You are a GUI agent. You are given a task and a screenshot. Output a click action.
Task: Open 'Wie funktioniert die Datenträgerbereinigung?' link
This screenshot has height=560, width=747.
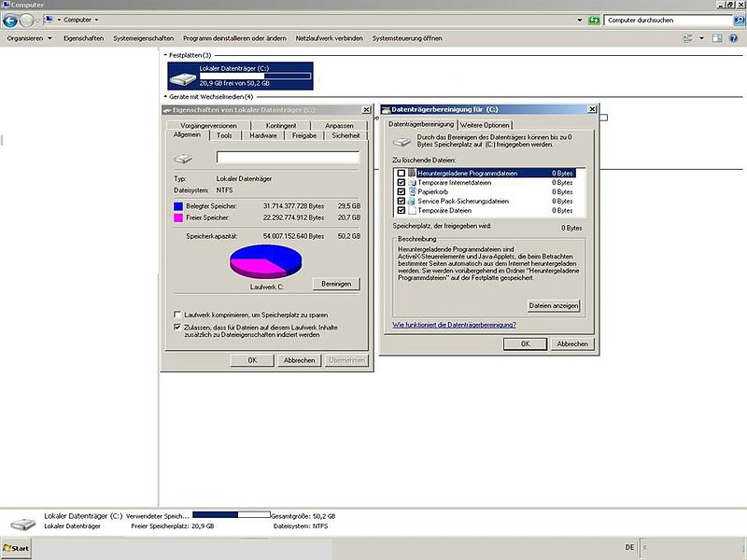454,325
